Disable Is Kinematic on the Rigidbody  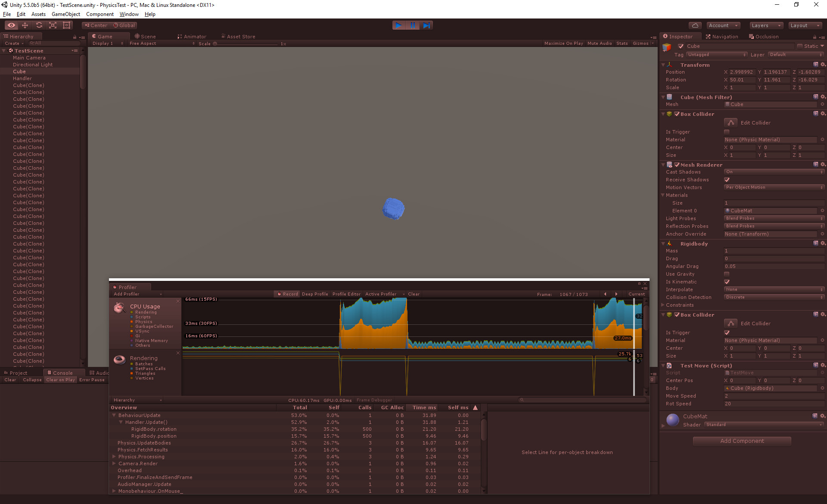[x=727, y=282]
